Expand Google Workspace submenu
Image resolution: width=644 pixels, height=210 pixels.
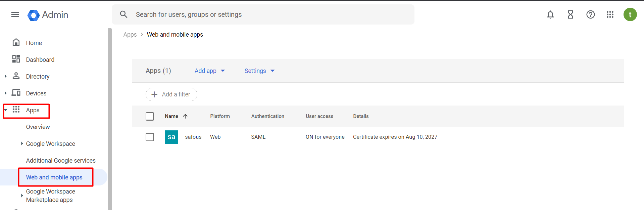tap(22, 143)
